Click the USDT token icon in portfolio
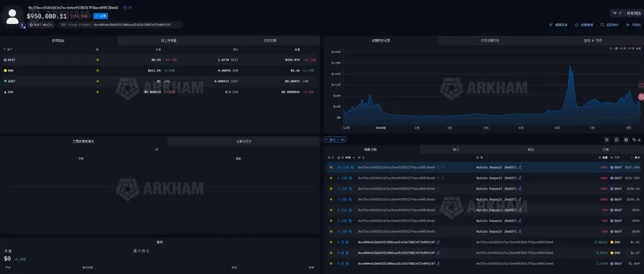This screenshot has width=644, height=274. pos(5,81)
